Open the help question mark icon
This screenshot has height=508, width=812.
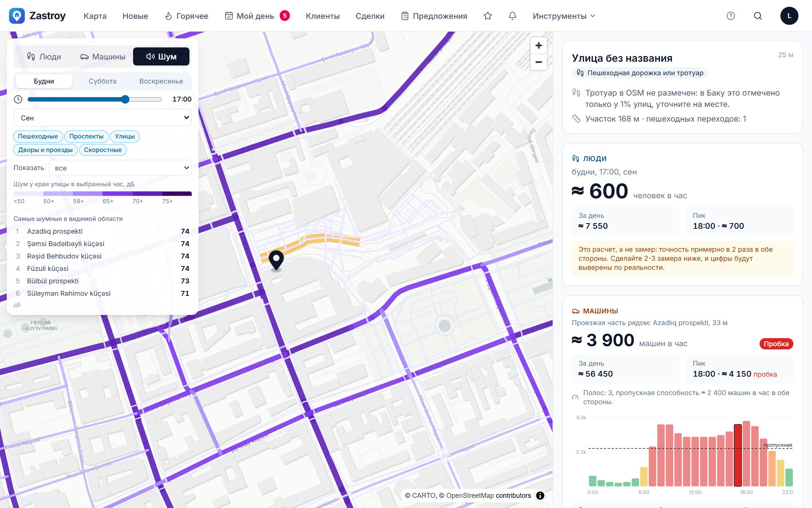click(730, 16)
